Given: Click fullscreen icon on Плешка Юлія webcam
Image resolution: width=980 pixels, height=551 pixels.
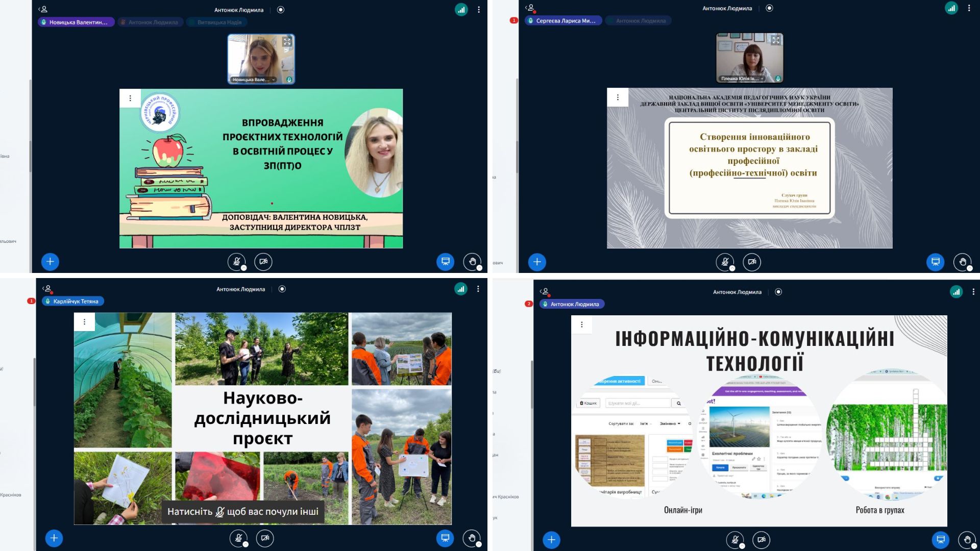Looking at the screenshot, I should pyautogui.click(x=776, y=40).
